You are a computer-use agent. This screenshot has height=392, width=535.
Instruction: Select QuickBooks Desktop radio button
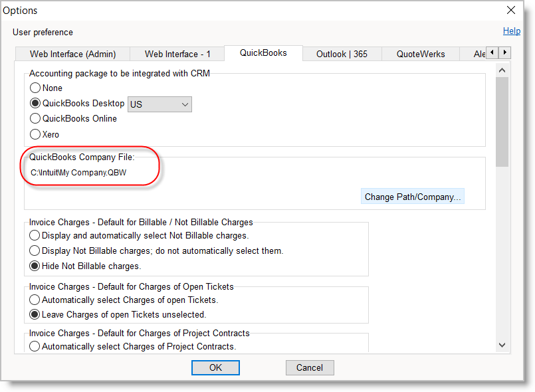coord(35,104)
